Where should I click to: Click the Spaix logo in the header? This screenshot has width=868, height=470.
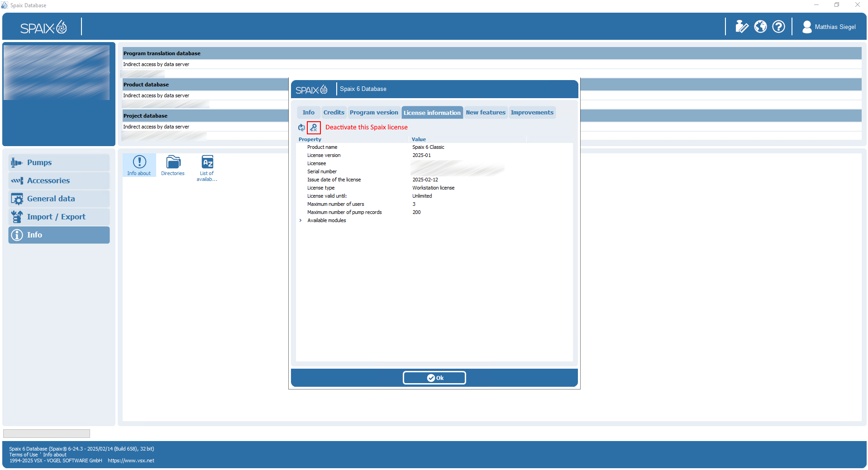pyautogui.click(x=43, y=28)
